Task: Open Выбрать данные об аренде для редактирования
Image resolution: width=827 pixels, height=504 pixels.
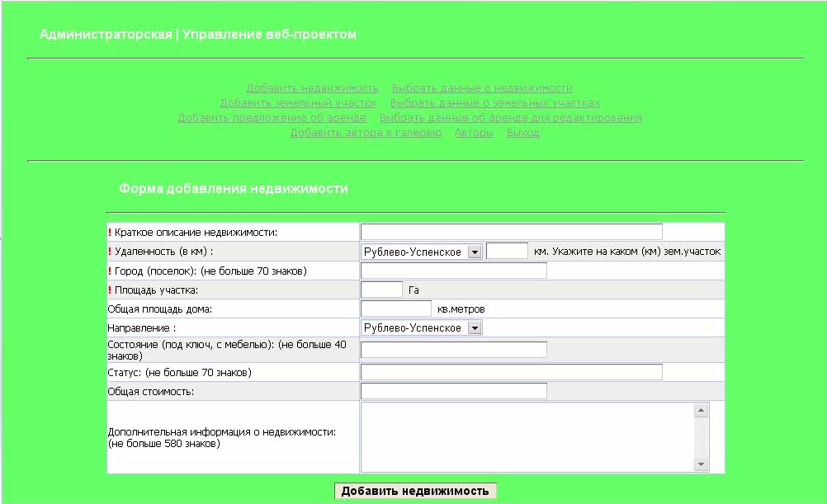Action: tap(511, 118)
